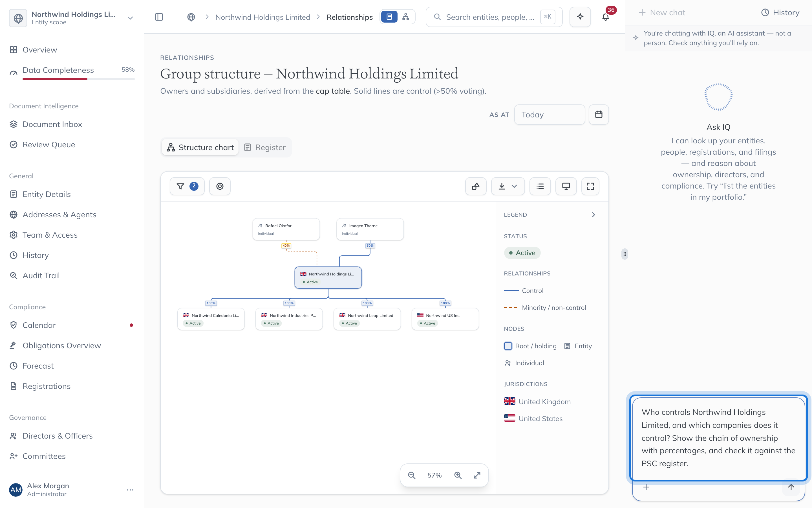Click Data Completeness progress bar
812x508 pixels.
point(78,79)
